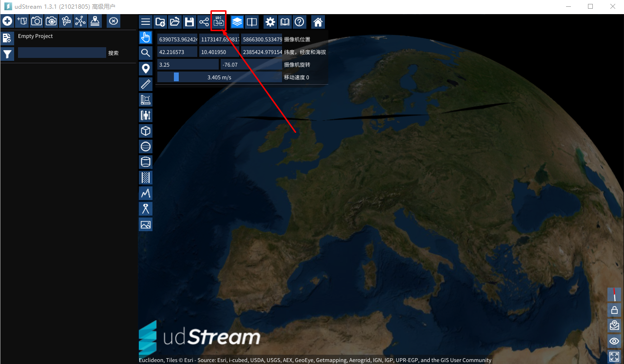The width and height of the screenshot is (624, 364).
Task: Select the cross section hatch tool
Action: tap(146, 178)
